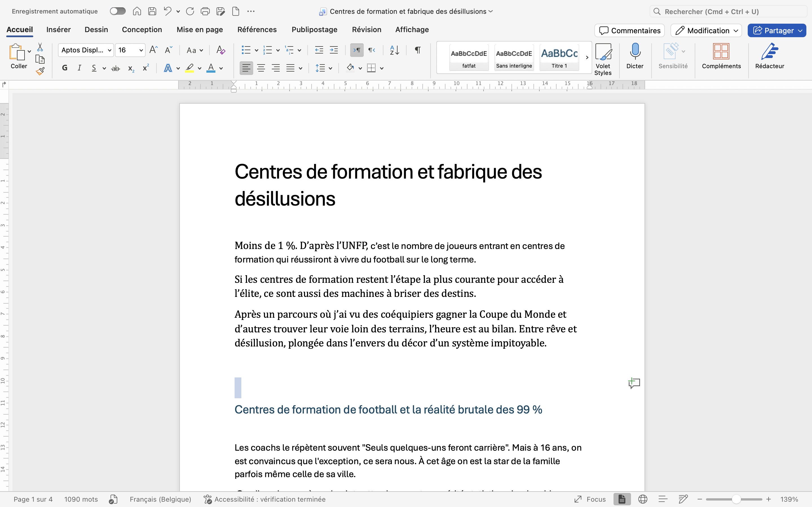Expand the font size dropdown

coord(141,50)
